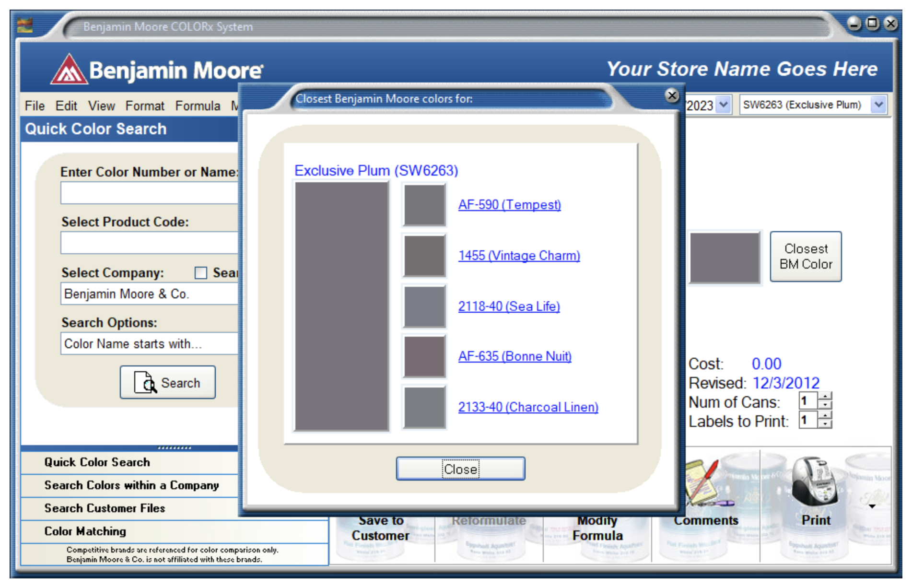
Task: Minimize the COLORx System window
Action: (854, 23)
